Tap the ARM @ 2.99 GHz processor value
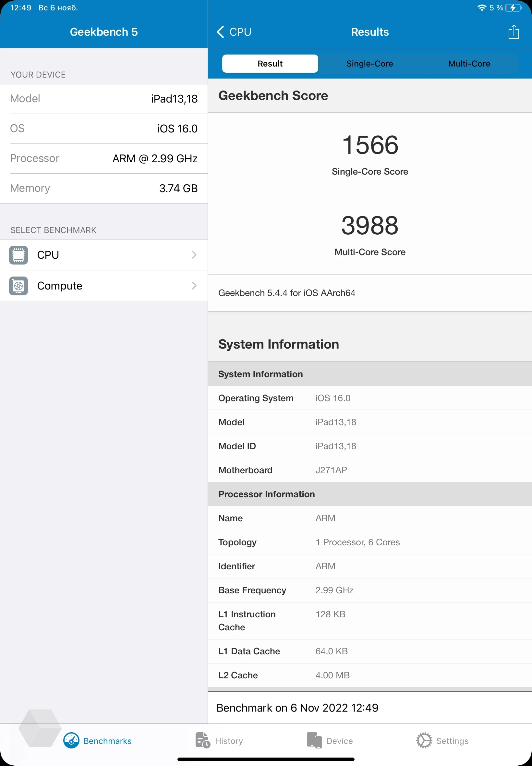 [155, 158]
